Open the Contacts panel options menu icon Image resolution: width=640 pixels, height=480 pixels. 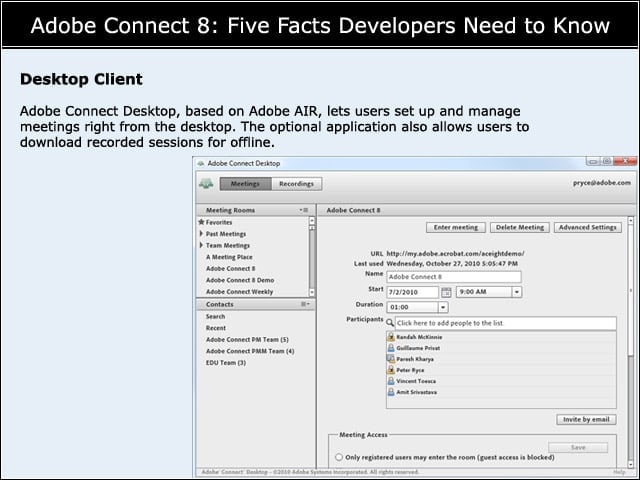[305, 304]
